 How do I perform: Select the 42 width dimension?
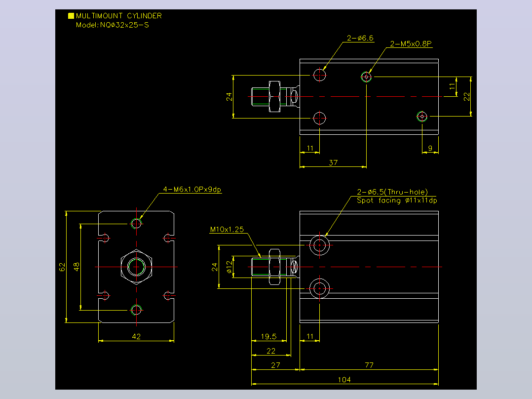tap(136, 336)
